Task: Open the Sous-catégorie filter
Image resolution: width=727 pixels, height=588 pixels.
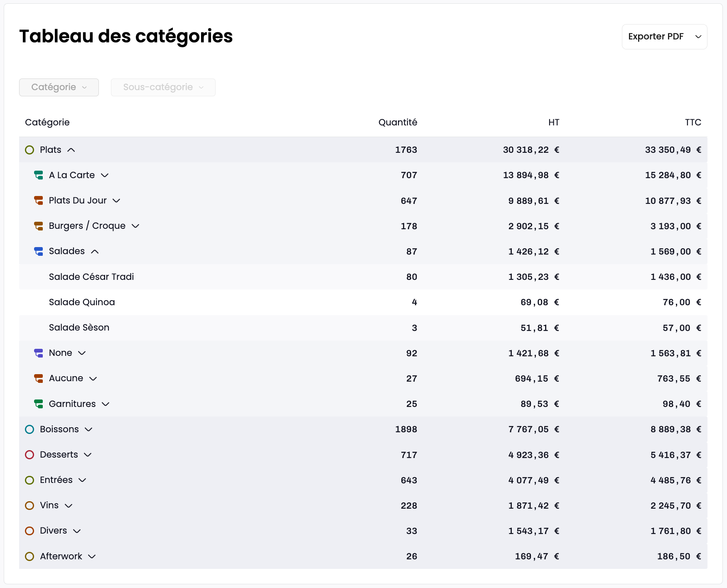Action: point(163,87)
